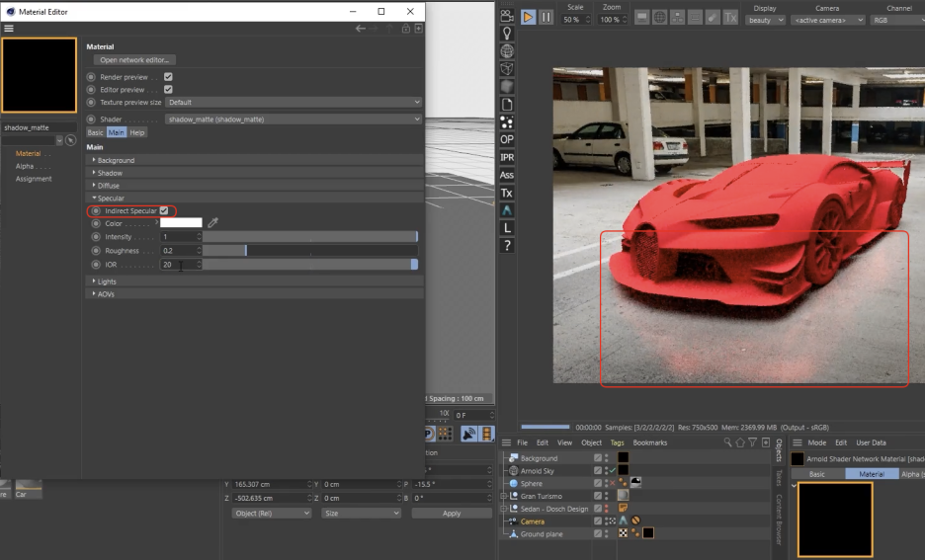Click the Open network editor button
Image resolution: width=925 pixels, height=560 pixels.
[x=135, y=60]
